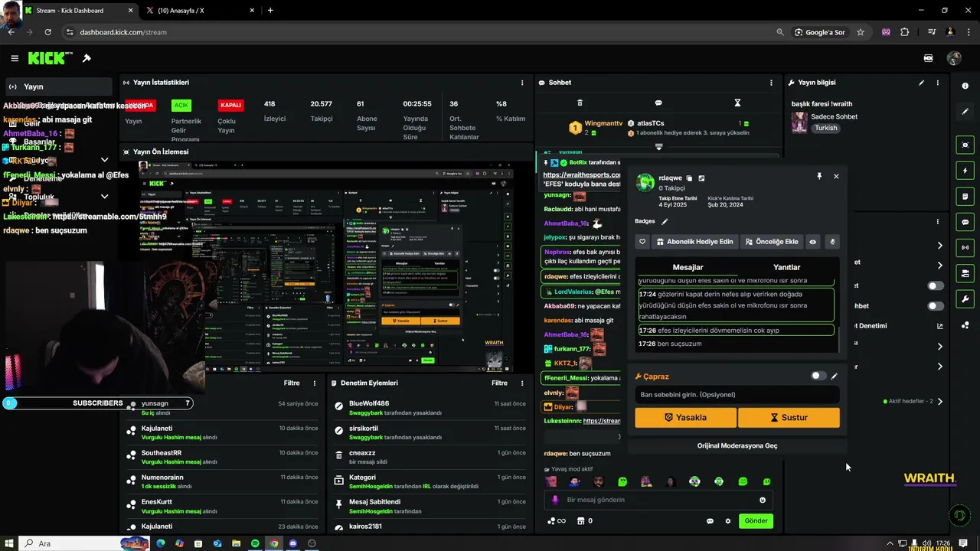
Task: Switch to Yanıtlar tab
Action: 786,267
